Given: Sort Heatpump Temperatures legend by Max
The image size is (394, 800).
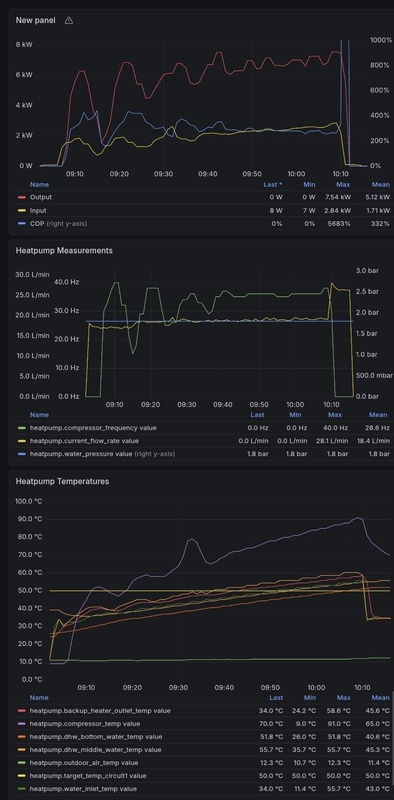Looking at the screenshot, I should tap(343, 697).
